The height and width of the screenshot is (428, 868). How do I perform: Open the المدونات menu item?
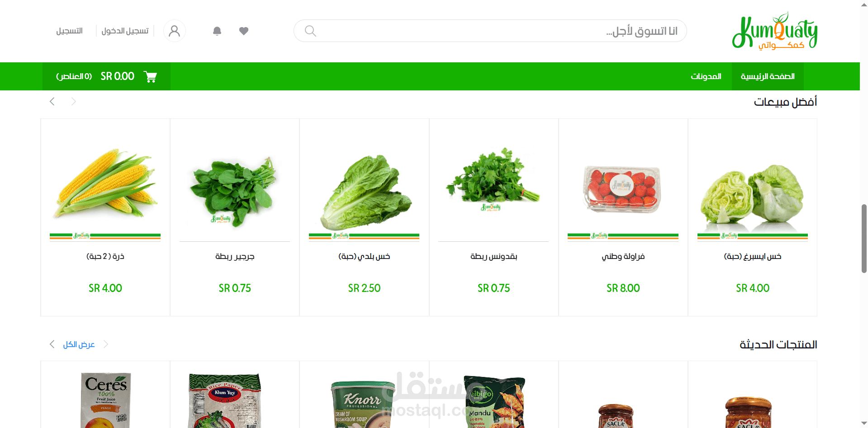[706, 76]
